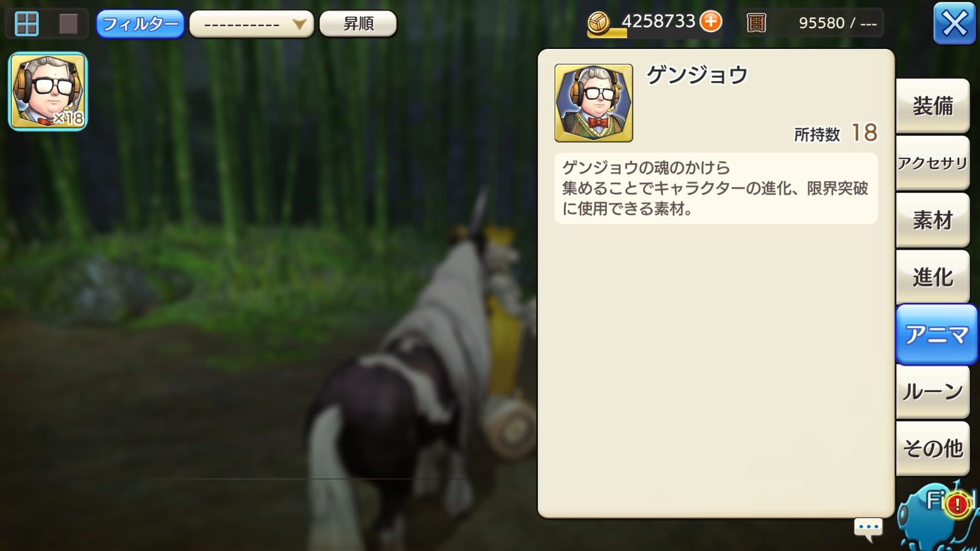Open the ルーン rune tab
The width and height of the screenshot is (980, 551).
(x=932, y=392)
